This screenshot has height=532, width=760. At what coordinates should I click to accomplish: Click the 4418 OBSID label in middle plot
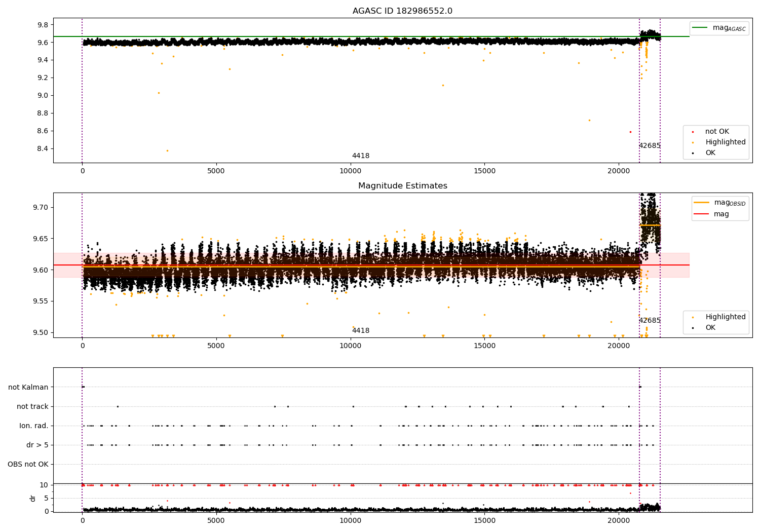[x=361, y=331]
